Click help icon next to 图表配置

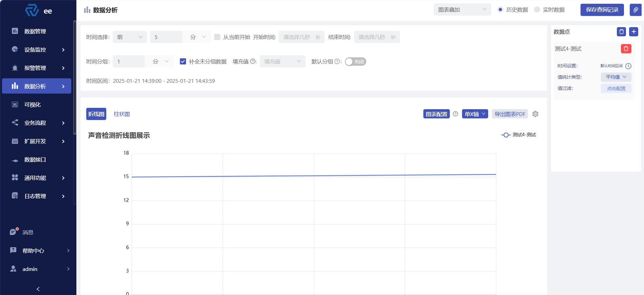point(455,114)
